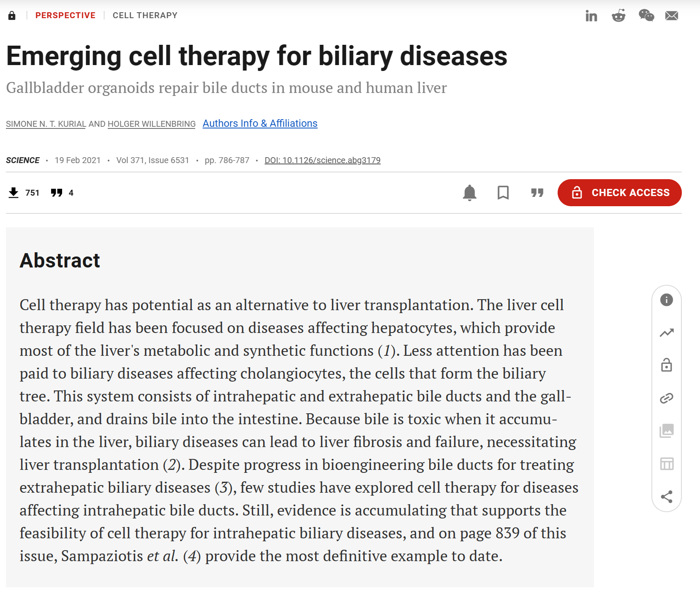
Task: Select the CELL THERAPY topic label
Action: tap(145, 16)
